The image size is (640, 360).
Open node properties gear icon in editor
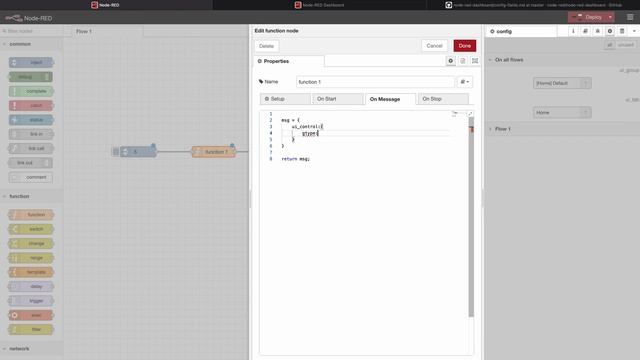[451, 61]
